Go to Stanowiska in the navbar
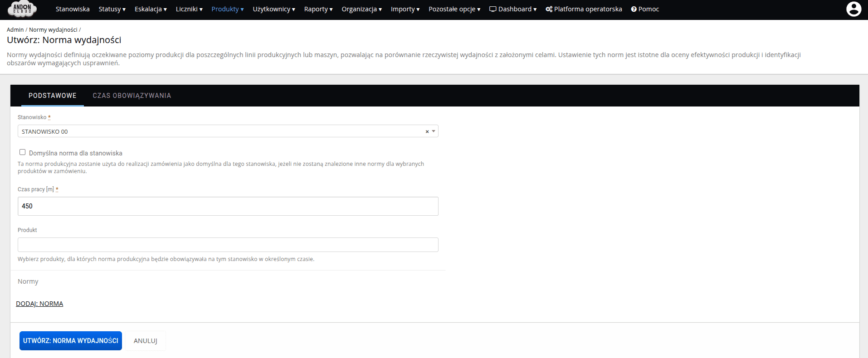This screenshot has height=358, width=868. (73, 9)
